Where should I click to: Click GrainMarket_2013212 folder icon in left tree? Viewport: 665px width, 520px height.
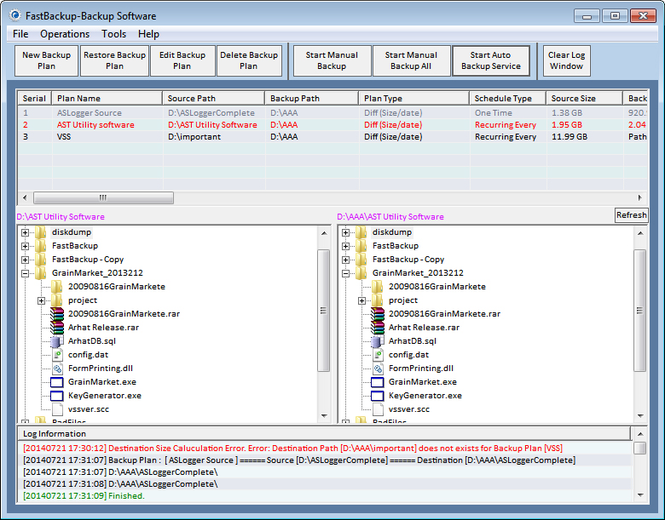[x=41, y=273]
